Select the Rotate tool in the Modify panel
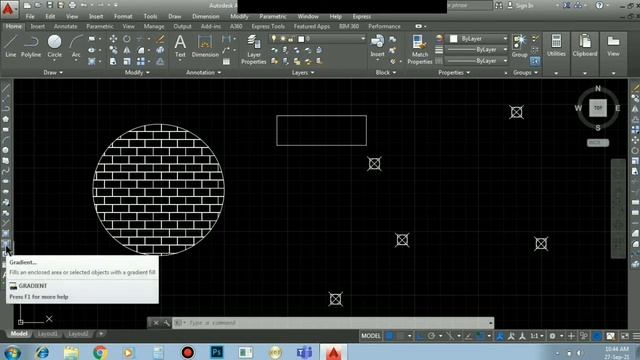This screenshot has width=640, height=360. click(127, 39)
